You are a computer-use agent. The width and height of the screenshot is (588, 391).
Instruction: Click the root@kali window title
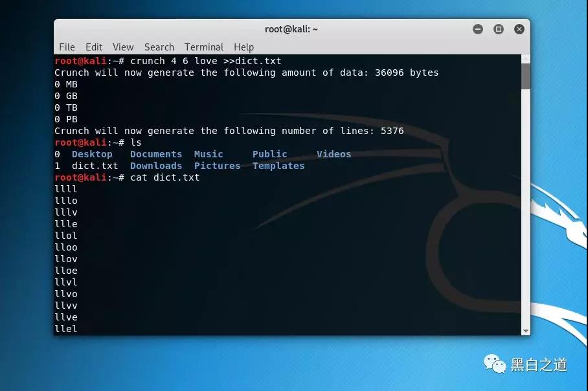tap(291, 29)
